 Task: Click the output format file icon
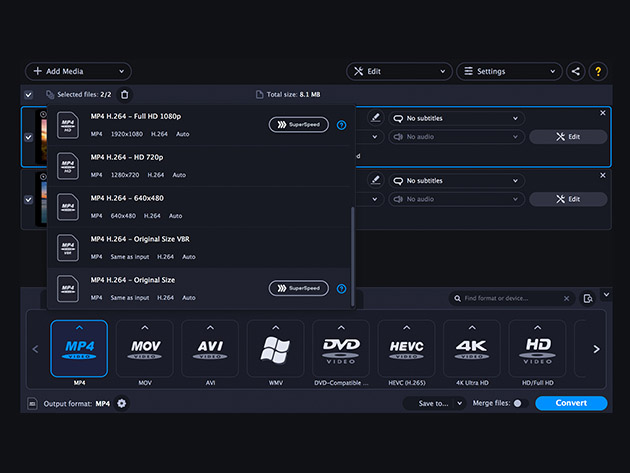click(32, 403)
